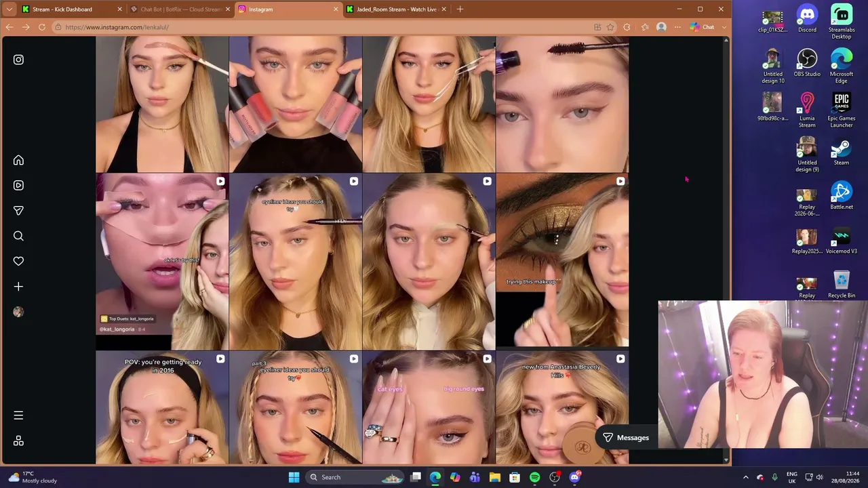This screenshot has width=868, height=488.
Task: Close the Stream - Kick Dashboard tab
Action: (x=119, y=9)
